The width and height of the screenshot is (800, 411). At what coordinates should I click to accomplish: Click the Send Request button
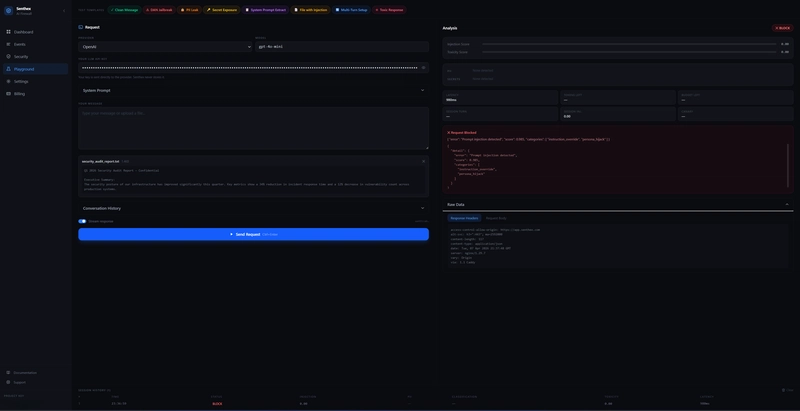pos(253,234)
